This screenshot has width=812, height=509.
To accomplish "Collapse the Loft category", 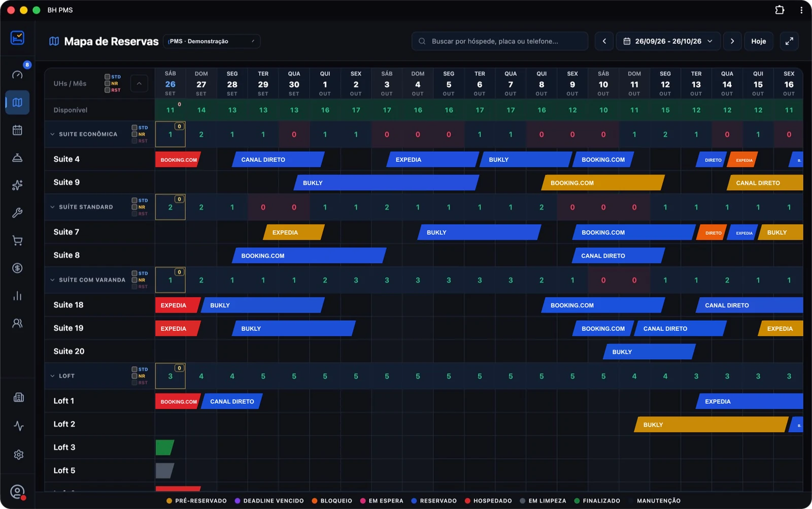I will pyautogui.click(x=52, y=376).
